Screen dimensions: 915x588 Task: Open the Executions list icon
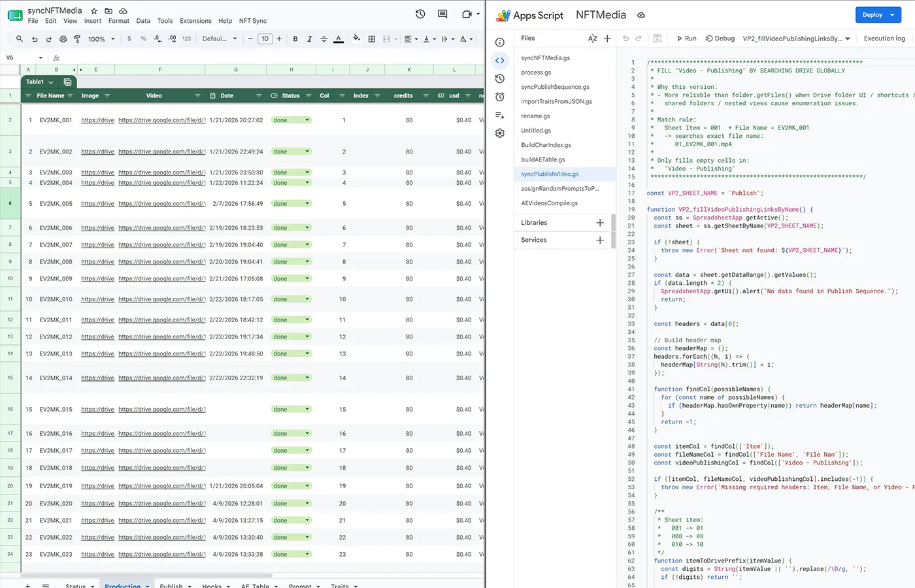click(x=500, y=115)
